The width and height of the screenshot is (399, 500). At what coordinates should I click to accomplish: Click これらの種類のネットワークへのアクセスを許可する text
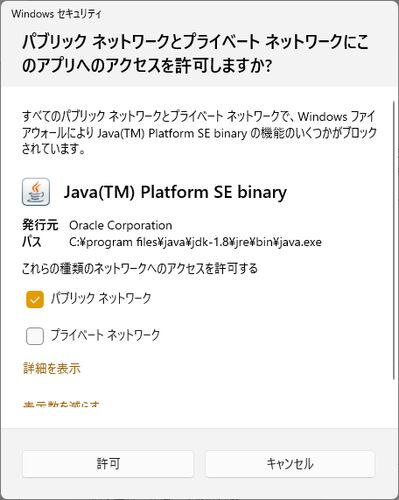[x=140, y=268]
